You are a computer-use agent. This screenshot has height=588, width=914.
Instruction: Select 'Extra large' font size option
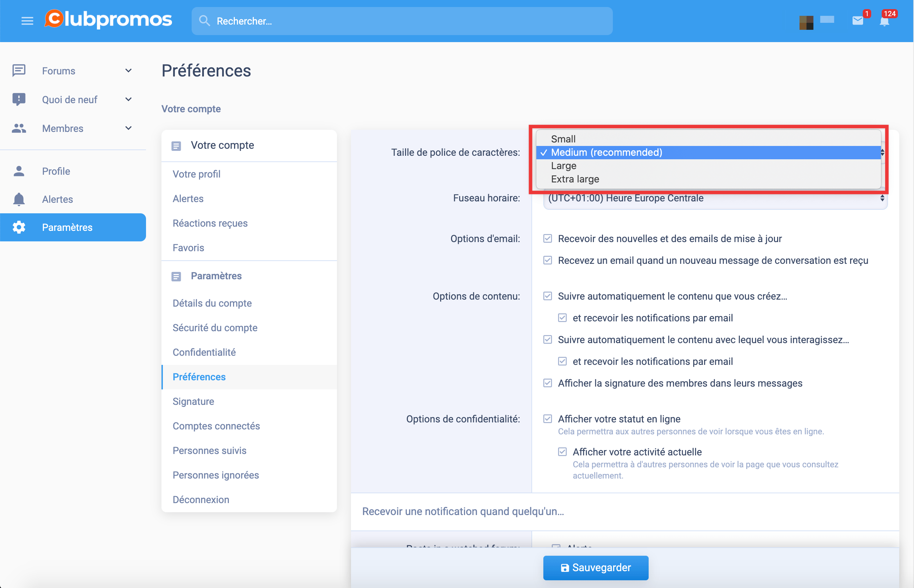pyautogui.click(x=575, y=179)
